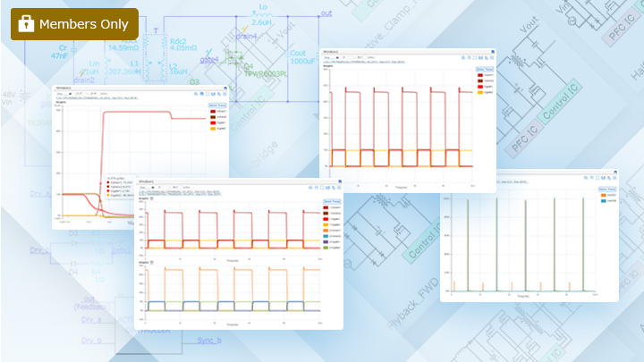This screenshot has height=362, width=644.
Task: Click title-bar corner icon of four-trace pulse window
Action: point(493,52)
